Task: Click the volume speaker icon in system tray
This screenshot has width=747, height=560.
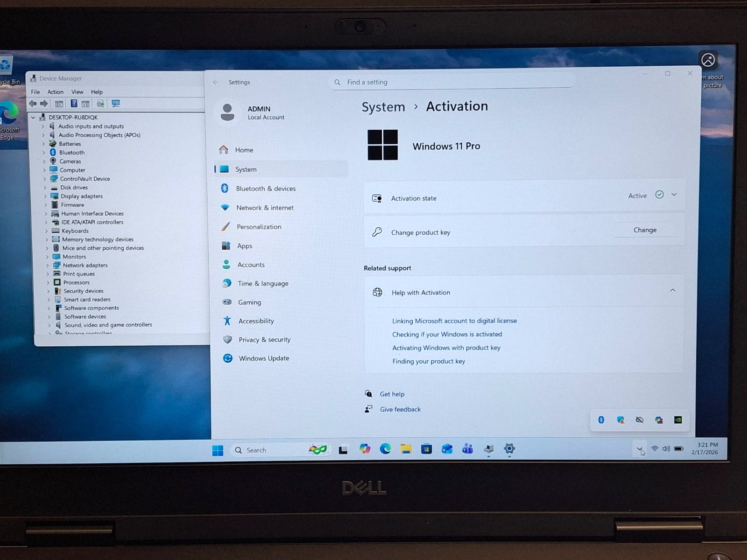Action: click(666, 448)
